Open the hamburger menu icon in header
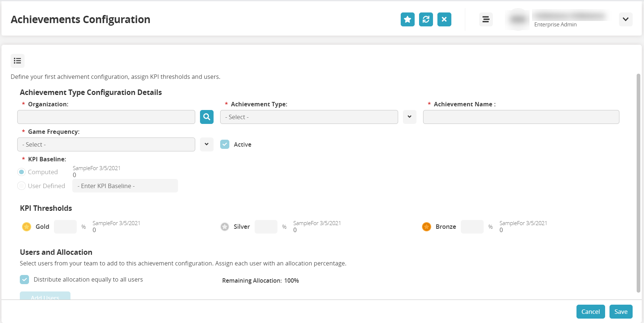 pos(485,19)
